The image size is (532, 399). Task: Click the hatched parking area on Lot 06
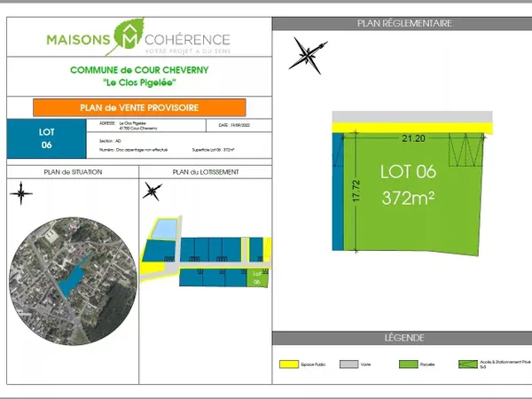tap(465, 149)
